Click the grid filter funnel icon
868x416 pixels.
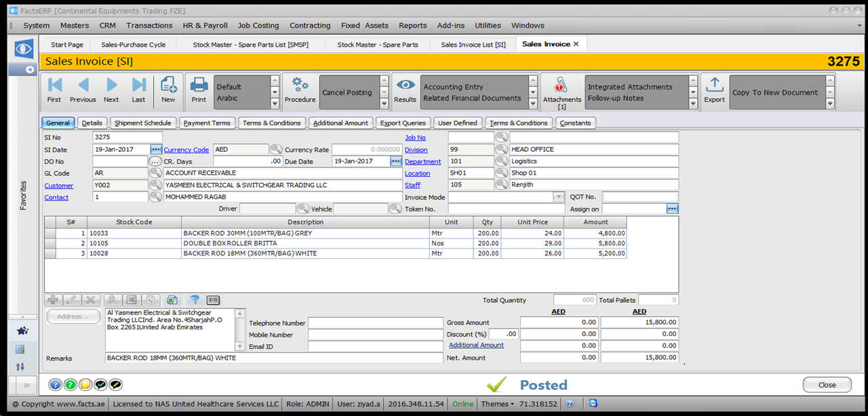194,299
